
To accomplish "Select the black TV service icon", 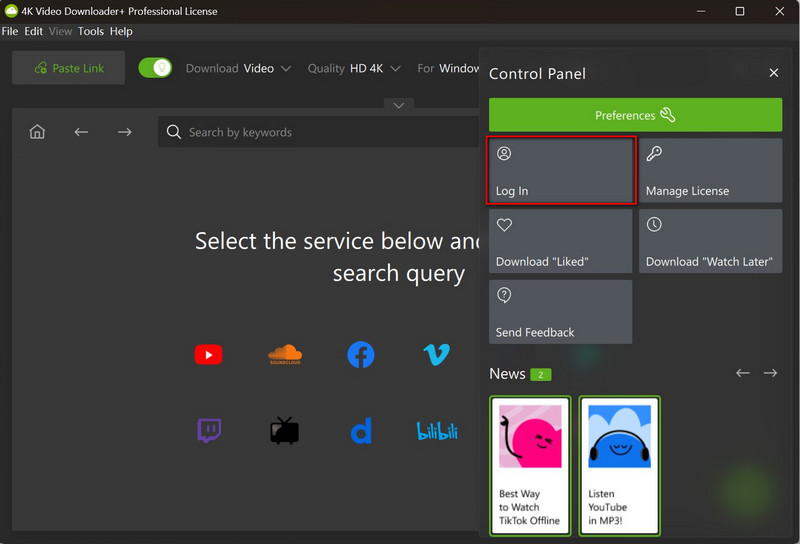I will 285,431.
